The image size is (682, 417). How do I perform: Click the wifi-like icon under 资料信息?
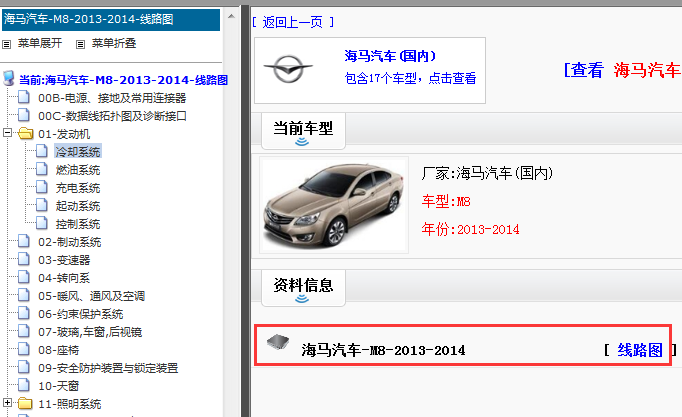coord(302,299)
